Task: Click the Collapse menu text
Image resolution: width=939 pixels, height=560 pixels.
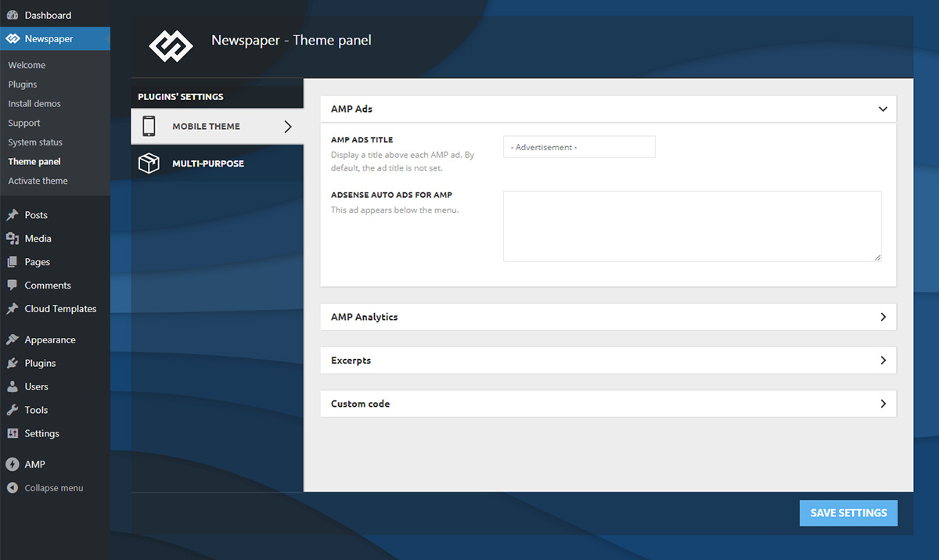Action: click(54, 488)
